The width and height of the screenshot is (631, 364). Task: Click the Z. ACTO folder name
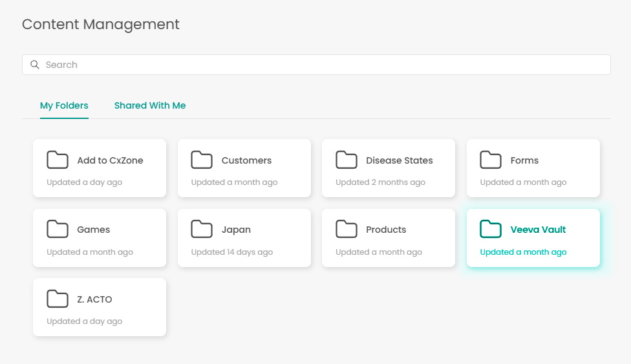tap(94, 299)
